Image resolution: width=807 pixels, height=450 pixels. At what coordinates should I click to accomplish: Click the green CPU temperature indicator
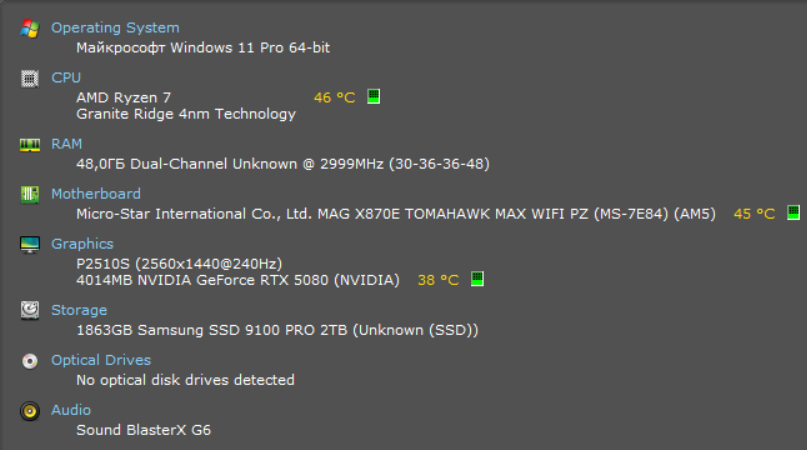click(x=374, y=97)
